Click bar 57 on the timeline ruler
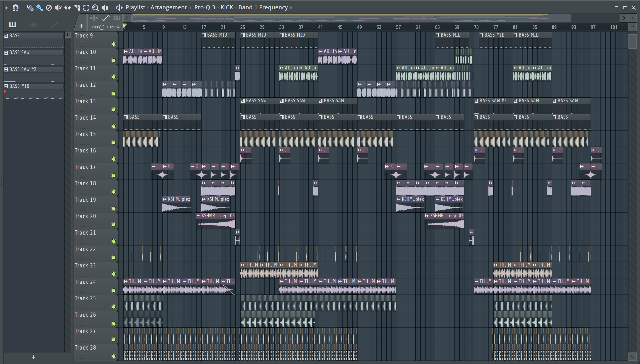This screenshot has width=640, height=364. 398,27
